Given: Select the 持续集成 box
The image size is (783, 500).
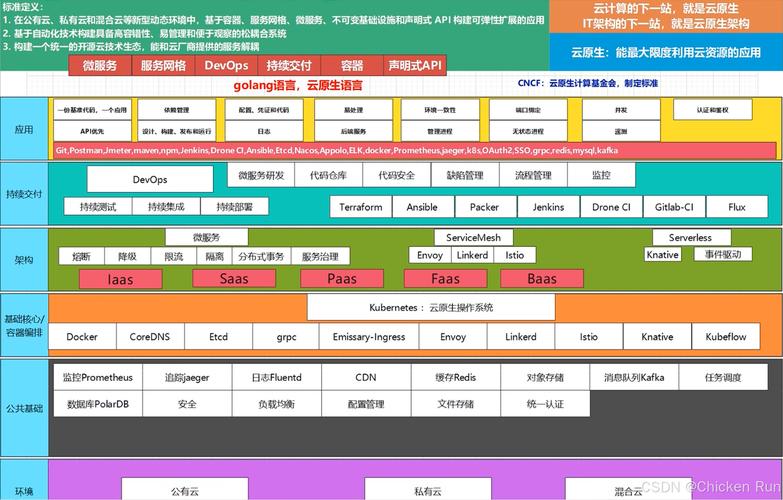Looking at the screenshot, I should (166, 206).
